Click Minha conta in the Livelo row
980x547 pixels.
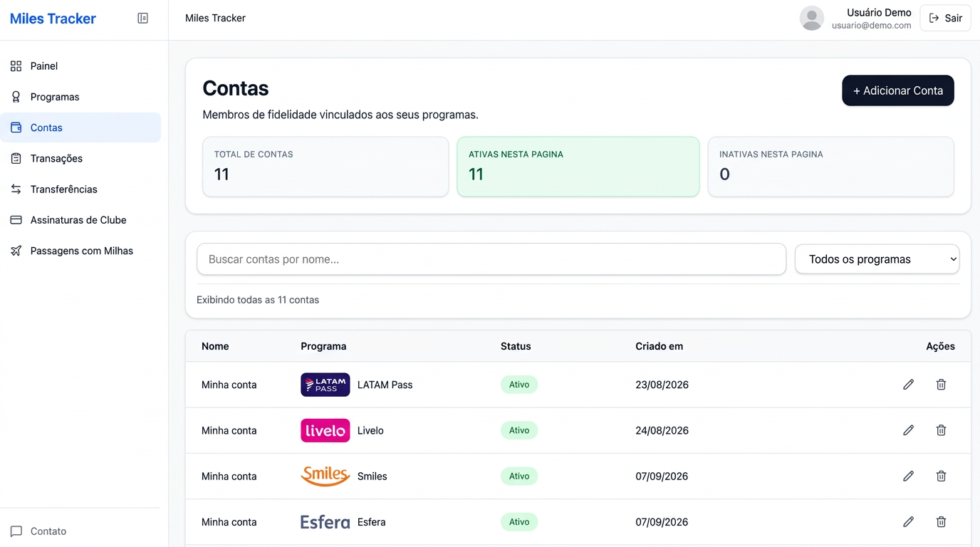(x=229, y=430)
